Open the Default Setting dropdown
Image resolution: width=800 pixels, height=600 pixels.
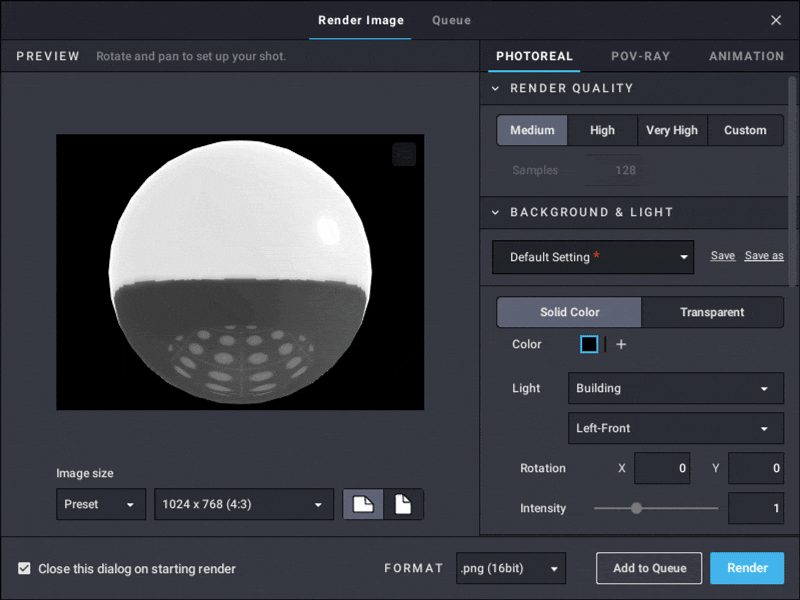(592, 257)
